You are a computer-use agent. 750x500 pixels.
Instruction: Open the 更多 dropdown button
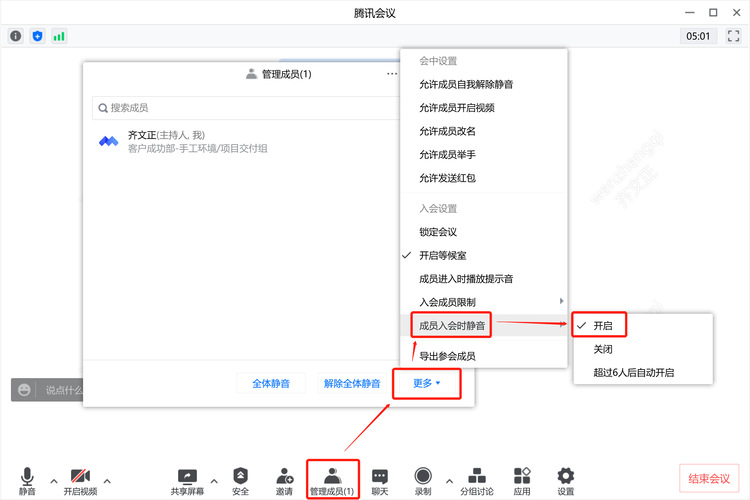coord(427,383)
